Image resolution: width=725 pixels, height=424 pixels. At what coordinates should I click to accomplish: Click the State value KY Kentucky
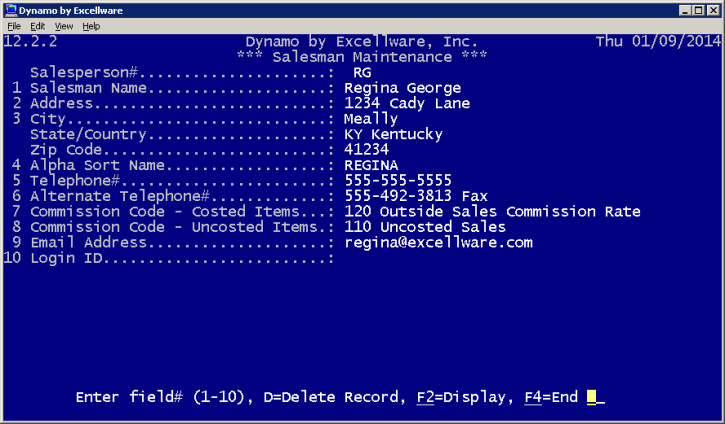[x=393, y=134]
